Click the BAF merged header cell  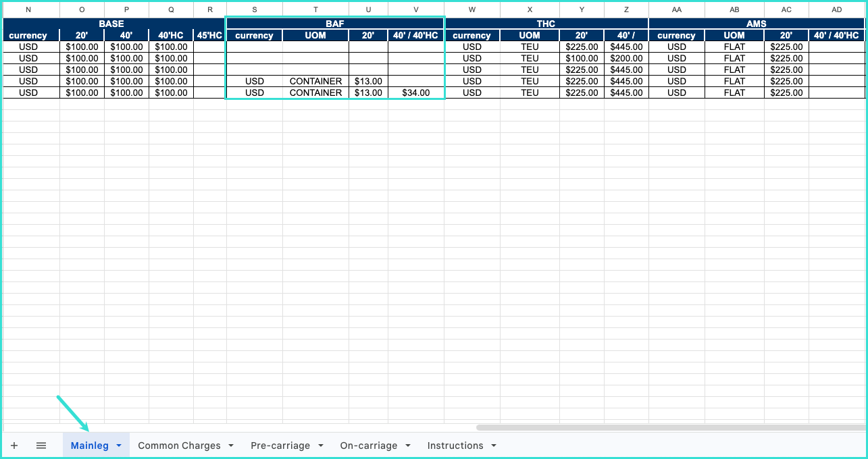tap(335, 24)
